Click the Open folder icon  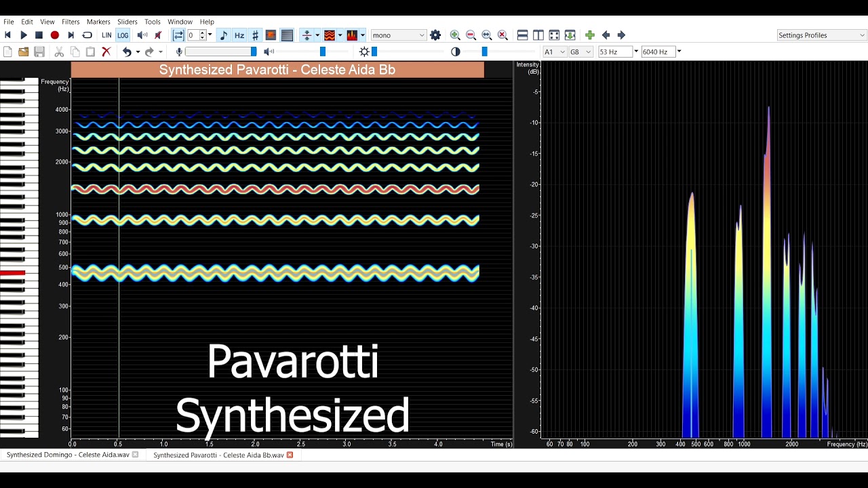tap(23, 52)
